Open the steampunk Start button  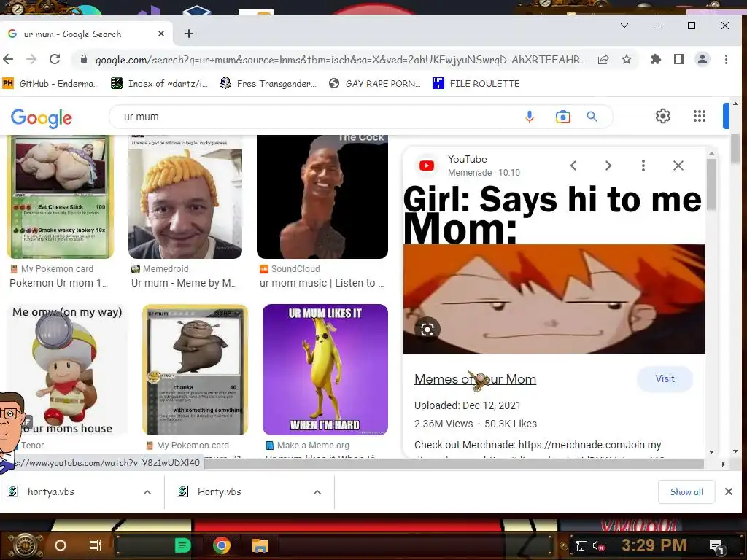pyautogui.click(x=26, y=545)
